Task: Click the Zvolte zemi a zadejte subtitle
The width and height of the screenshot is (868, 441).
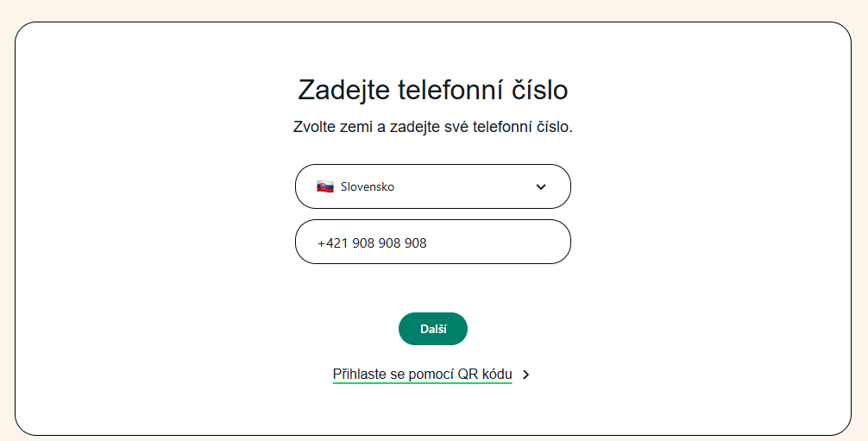Action: (432, 127)
